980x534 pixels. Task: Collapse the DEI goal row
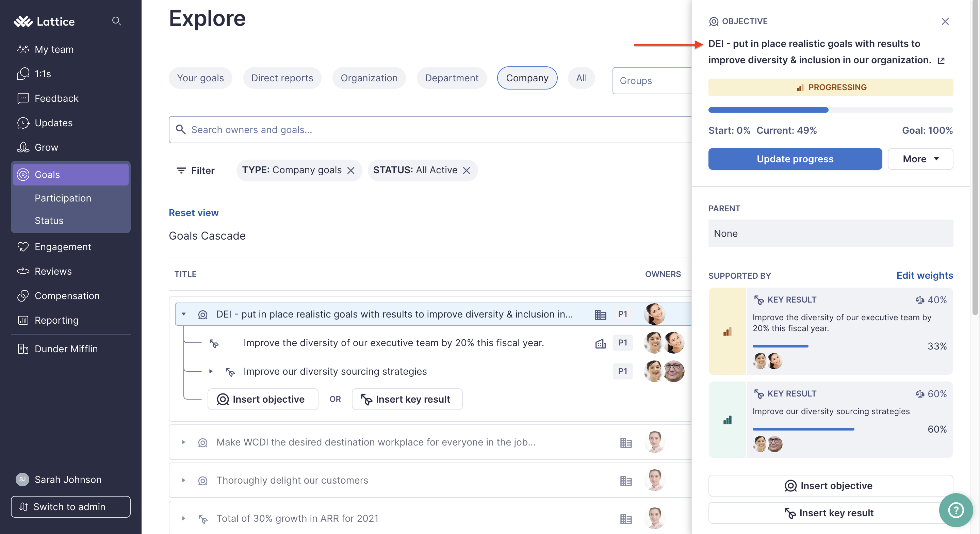click(184, 314)
